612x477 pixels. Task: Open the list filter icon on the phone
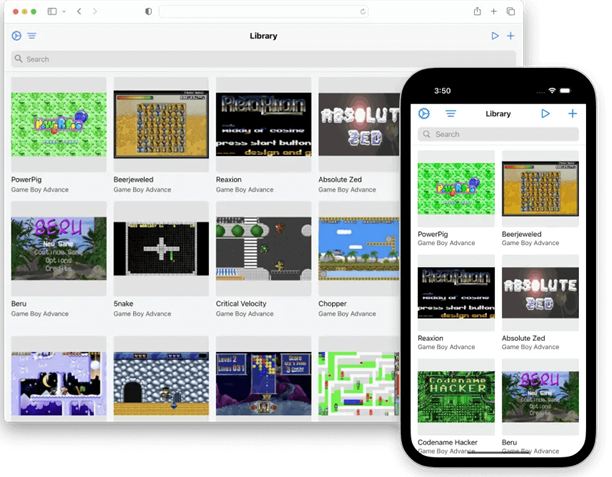450,114
